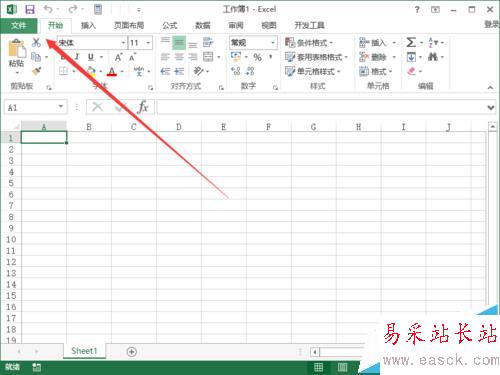
Task: Open the cell borders tool
Action: point(63,71)
